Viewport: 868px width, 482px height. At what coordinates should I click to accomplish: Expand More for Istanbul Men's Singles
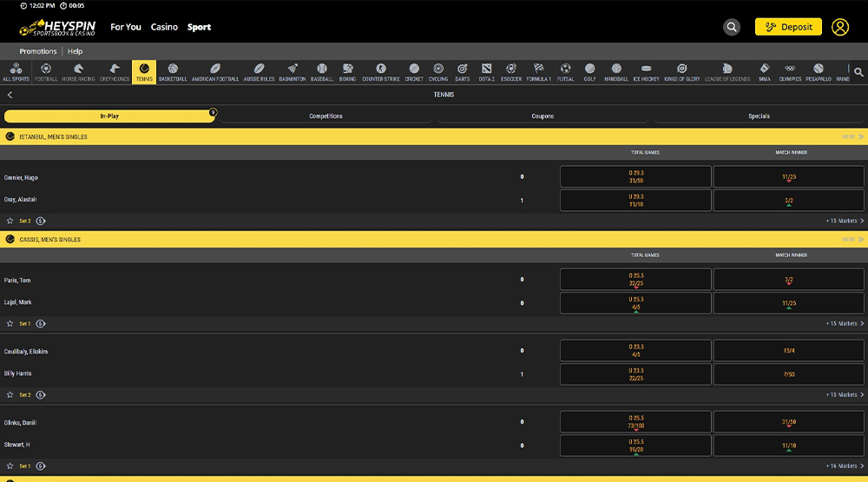coord(852,136)
